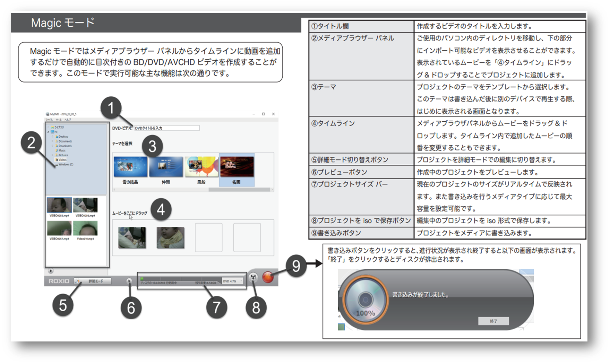Expand the Desktop folder arrow
610x364 pixels.
[x=52, y=137]
